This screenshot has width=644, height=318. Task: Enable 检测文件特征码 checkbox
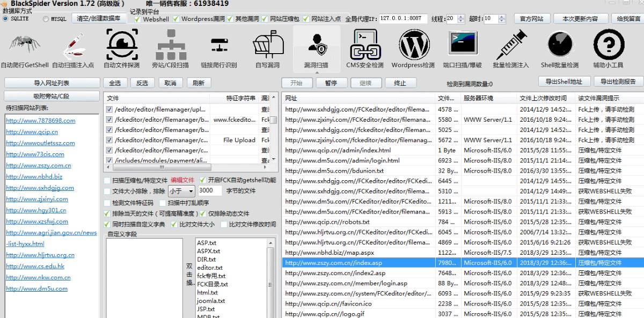click(x=107, y=203)
